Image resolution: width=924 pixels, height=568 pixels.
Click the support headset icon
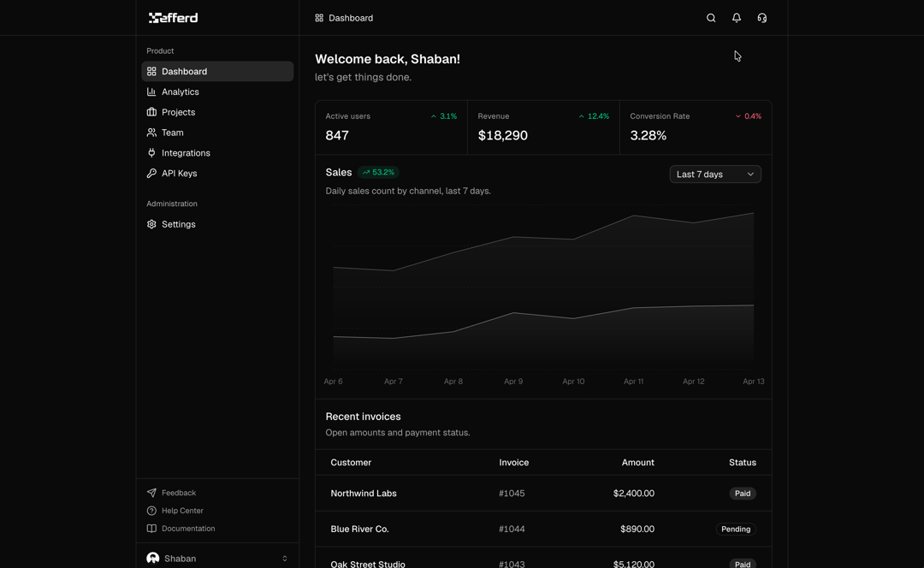click(762, 18)
